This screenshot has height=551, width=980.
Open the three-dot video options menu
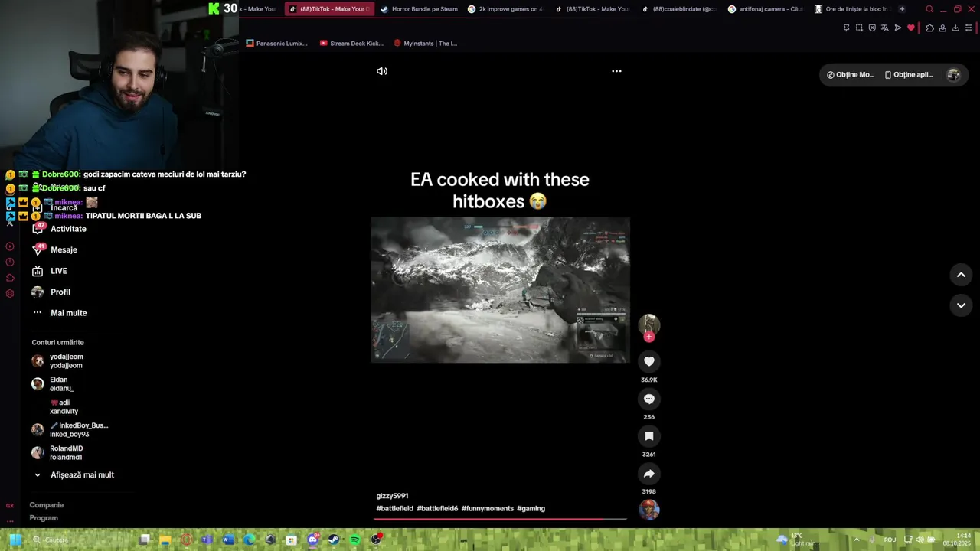616,71
